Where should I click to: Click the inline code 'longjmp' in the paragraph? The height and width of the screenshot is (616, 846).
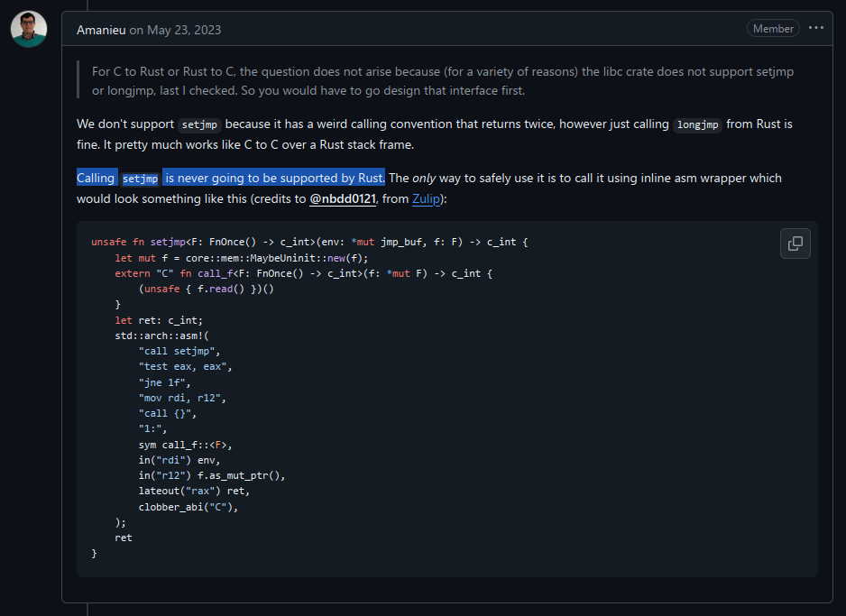click(697, 124)
